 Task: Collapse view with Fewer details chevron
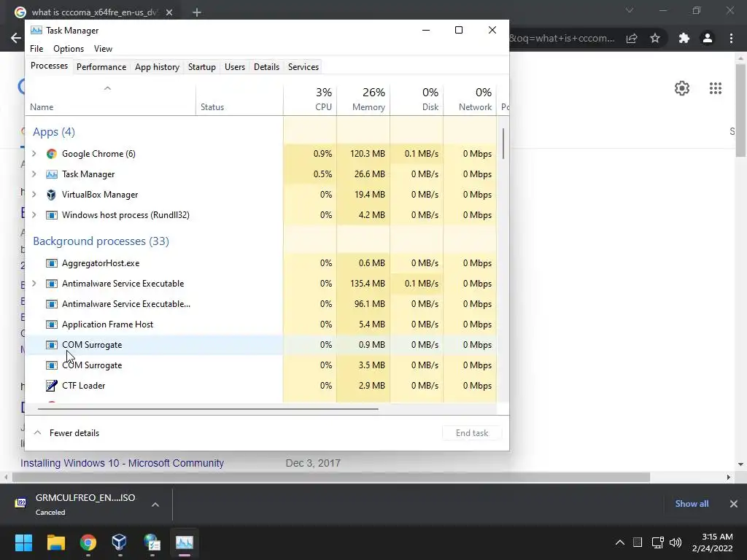pyautogui.click(x=37, y=433)
